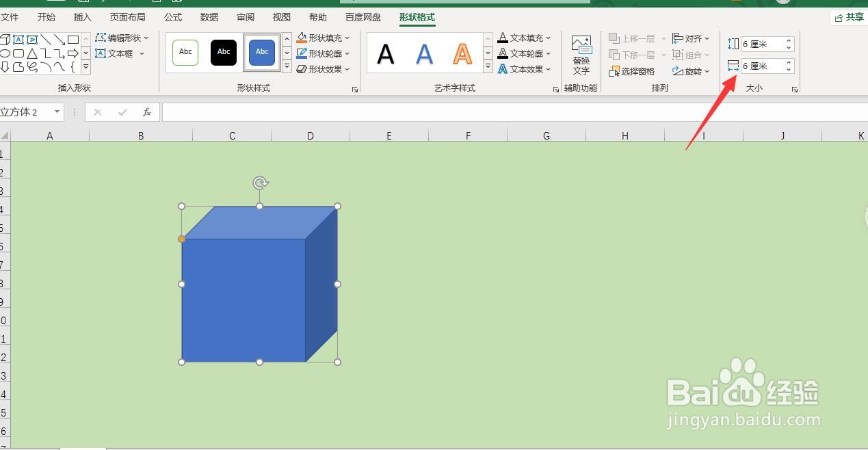
Task: Click the cube's rotation handle
Action: (x=260, y=183)
